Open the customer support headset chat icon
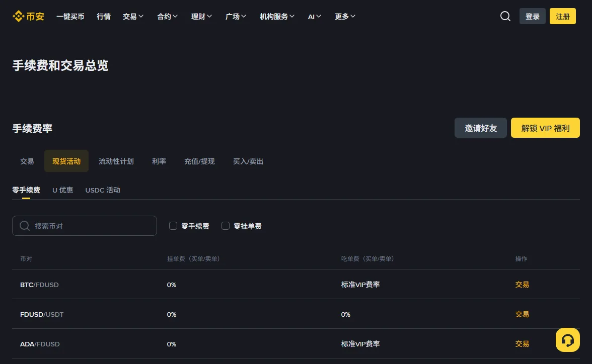 (567, 340)
